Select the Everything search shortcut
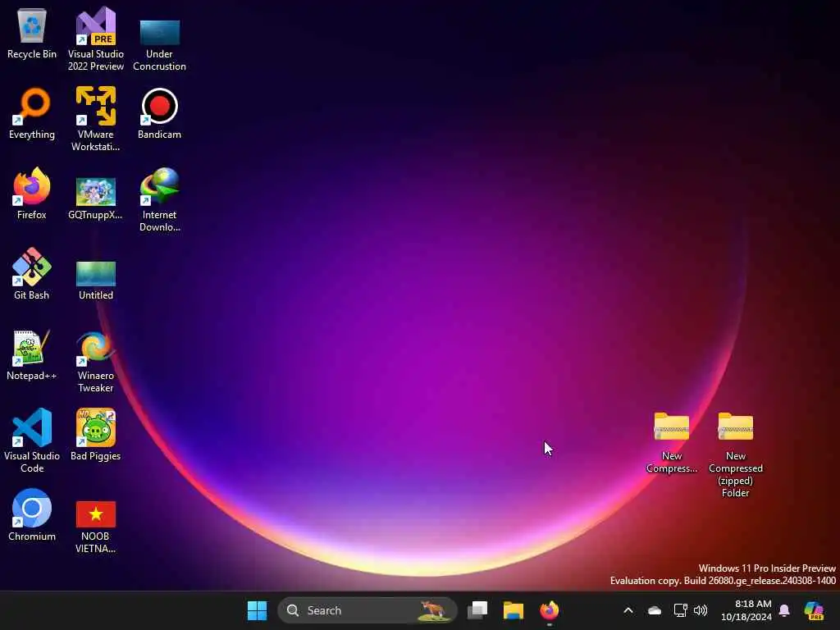The width and height of the screenshot is (840, 630). pyautogui.click(x=32, y=113)
